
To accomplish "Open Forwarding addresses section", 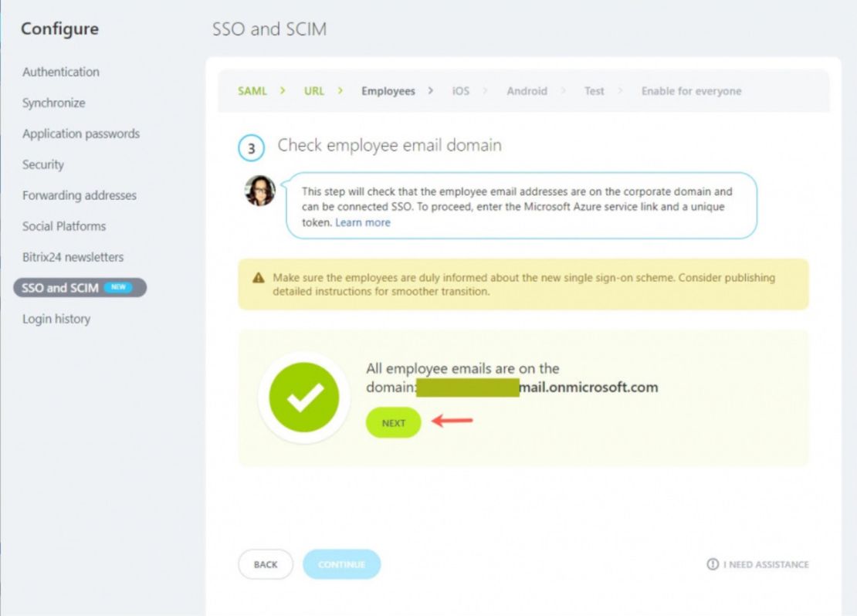I will click(x=80, y=195).
